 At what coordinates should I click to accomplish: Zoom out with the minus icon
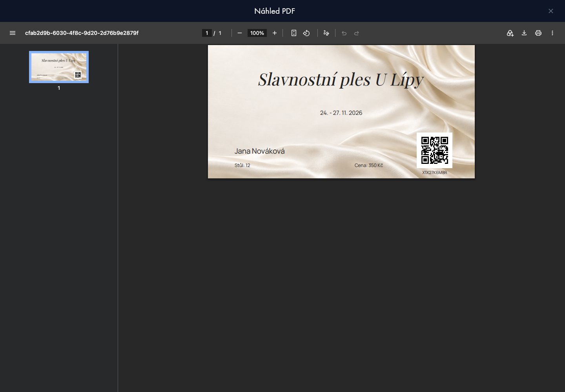click(x=240, y=33)
